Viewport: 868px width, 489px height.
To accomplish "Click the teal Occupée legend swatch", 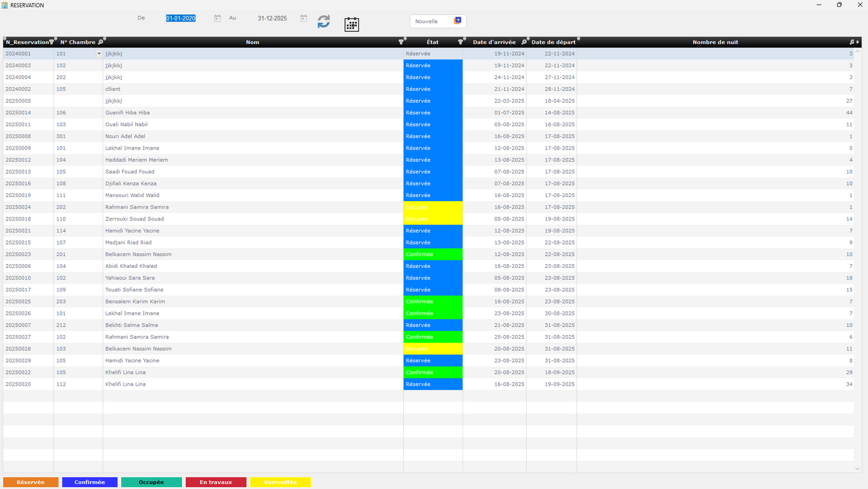I will tap(151, 482).
